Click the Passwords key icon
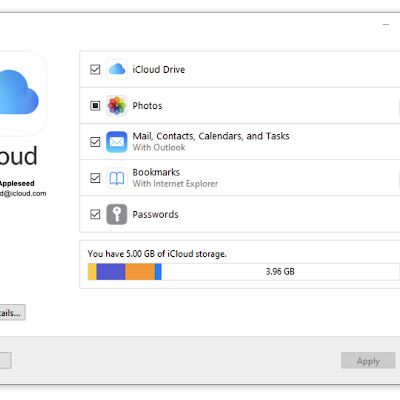Image resolution: width=400 pixels, height=400 pixels. click(x=117, y=214)
